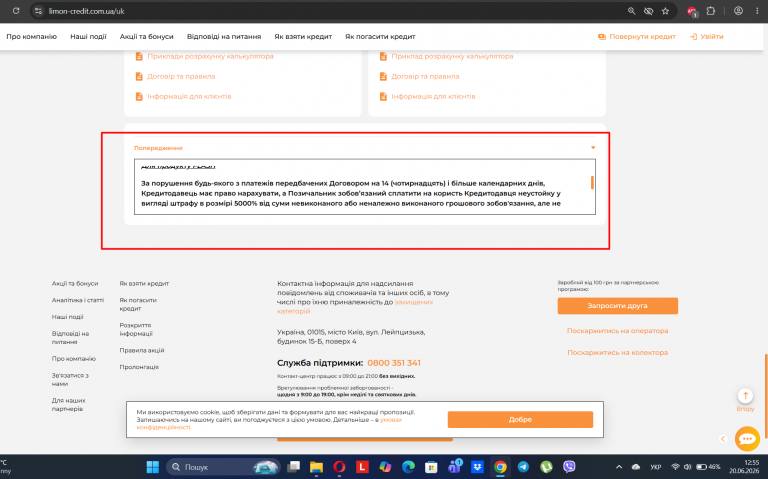Open Dropbox from the taskbar

coord(477,467)
